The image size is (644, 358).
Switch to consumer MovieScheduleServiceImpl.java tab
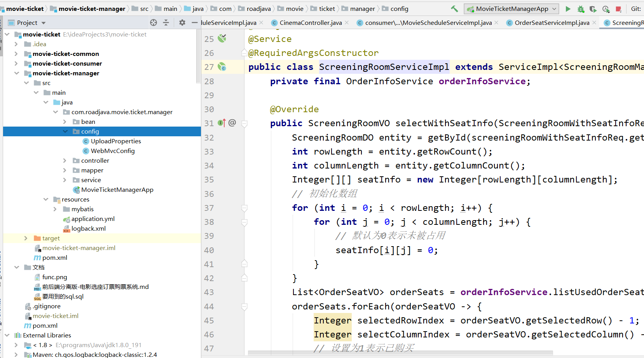click(x=428, y=23)
